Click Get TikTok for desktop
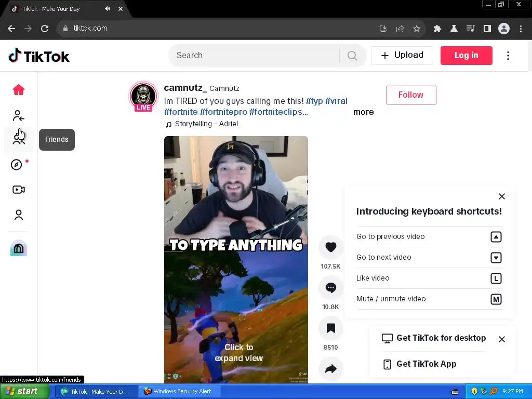The height and width of the screenshot is (399, 532). click(x=434, y=338)
